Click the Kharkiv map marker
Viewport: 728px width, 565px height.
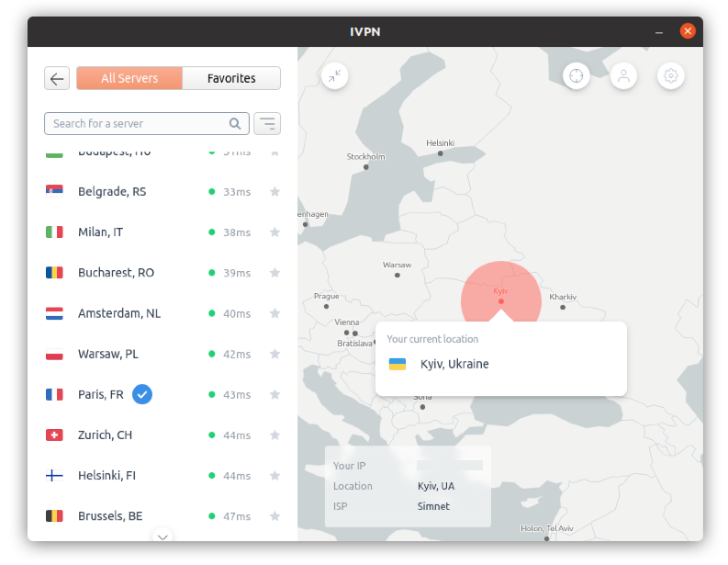[x=563, y=307]
